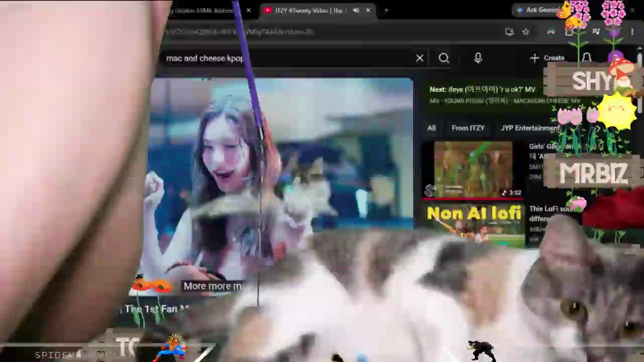Close the ITZY YouTube tab

[368, 10]
